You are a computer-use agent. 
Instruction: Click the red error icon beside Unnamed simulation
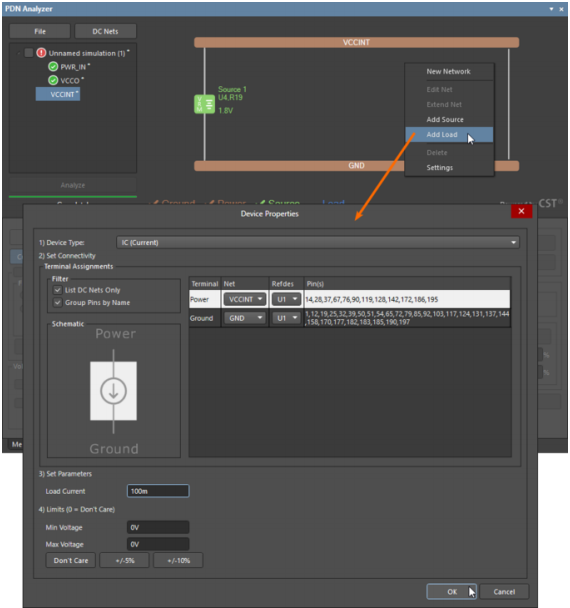coord(41,53)
